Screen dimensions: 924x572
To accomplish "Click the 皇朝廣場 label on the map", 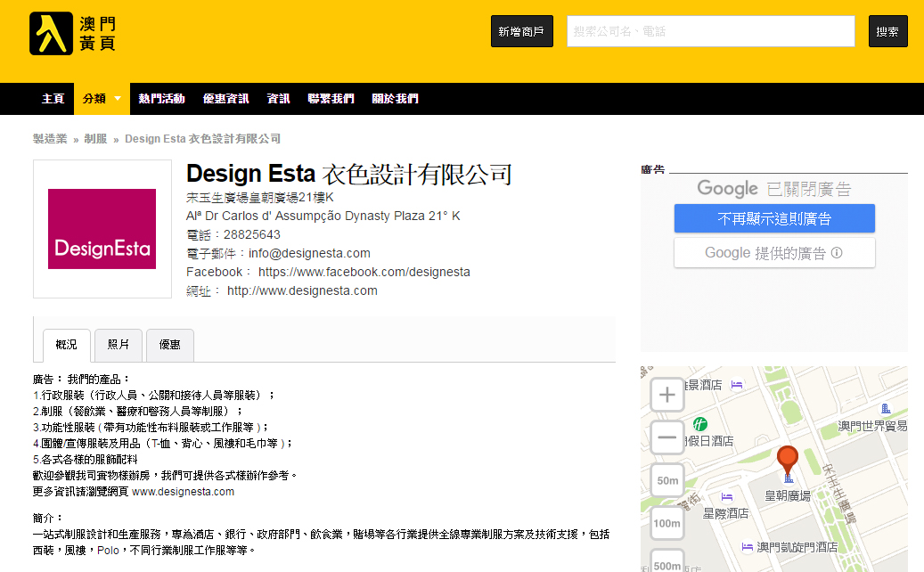I will (788, 496).
